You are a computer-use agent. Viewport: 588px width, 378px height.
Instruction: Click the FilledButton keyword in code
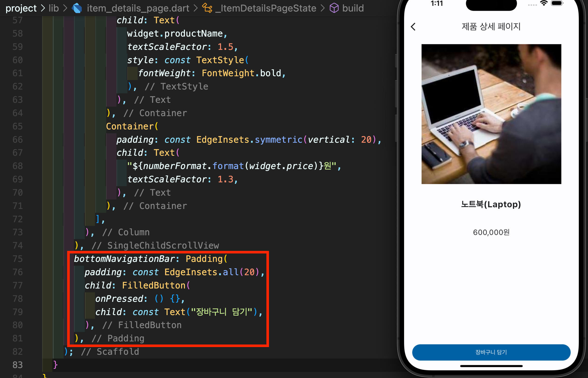154,285
